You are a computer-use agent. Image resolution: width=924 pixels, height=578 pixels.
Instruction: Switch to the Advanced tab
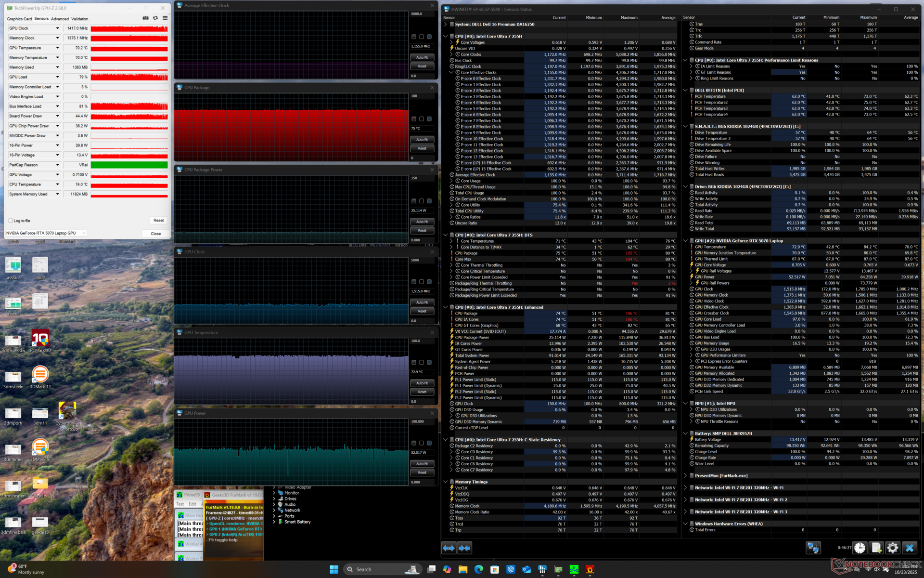pyautogui.click(x=60, y=19)
